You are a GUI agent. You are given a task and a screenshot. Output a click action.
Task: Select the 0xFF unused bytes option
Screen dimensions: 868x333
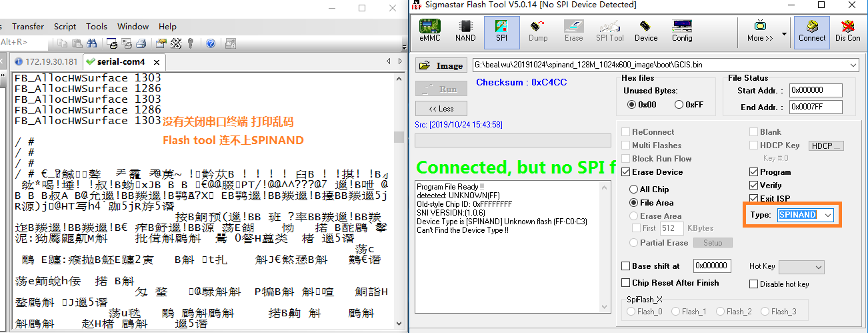pyautogui.click(x=679, y=105)
